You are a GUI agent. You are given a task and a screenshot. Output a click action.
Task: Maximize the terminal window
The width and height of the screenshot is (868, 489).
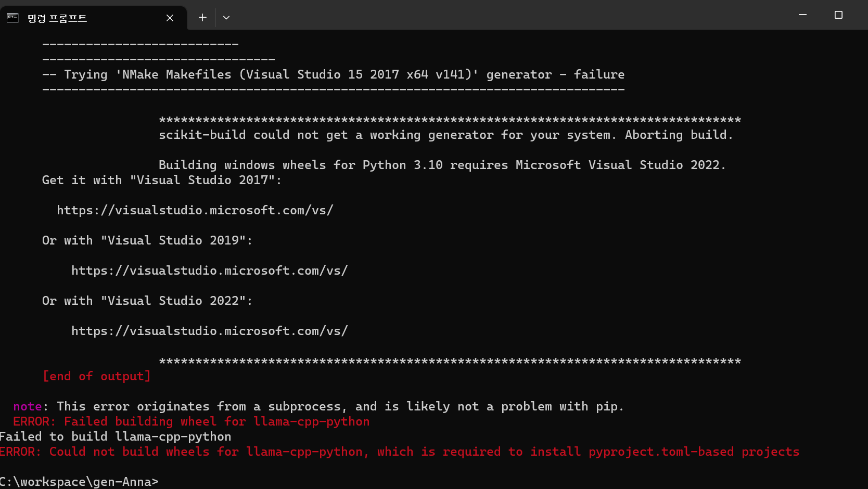tap(838, 15)
